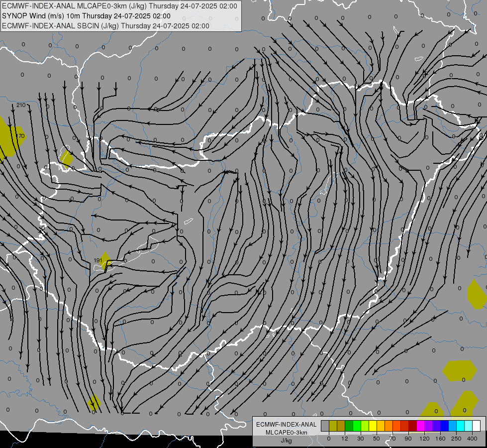Click the SBCIN title line

click(105, 26)
